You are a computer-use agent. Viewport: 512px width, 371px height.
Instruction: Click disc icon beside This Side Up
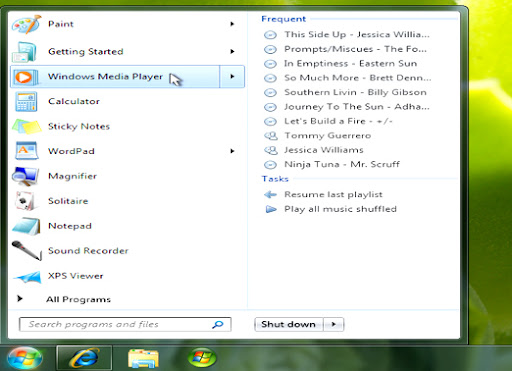pyautogui.click(x=270, y=35)
